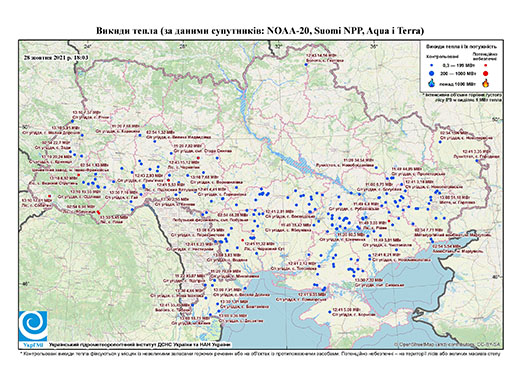Click the large blue circle legend symbol
Viewport: 520px width, 368px height.
pos(431,73)
